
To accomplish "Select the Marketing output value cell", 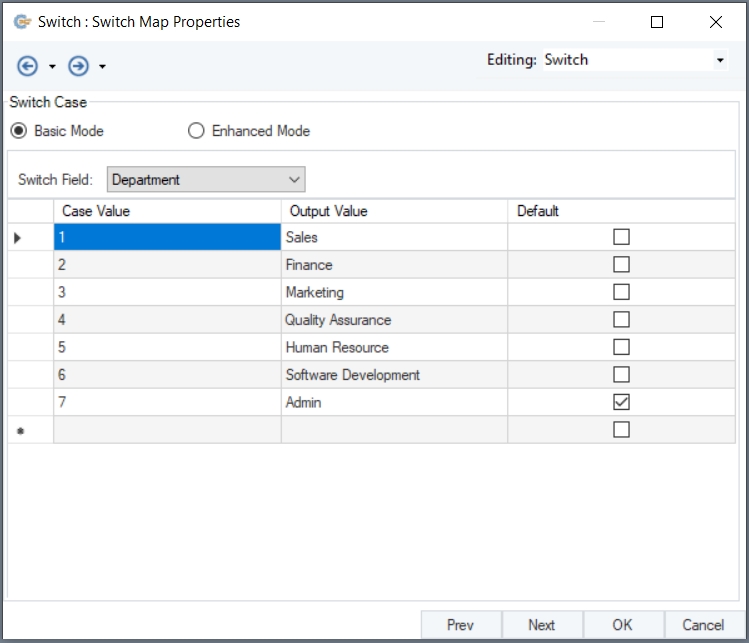I will pos(394,292).
